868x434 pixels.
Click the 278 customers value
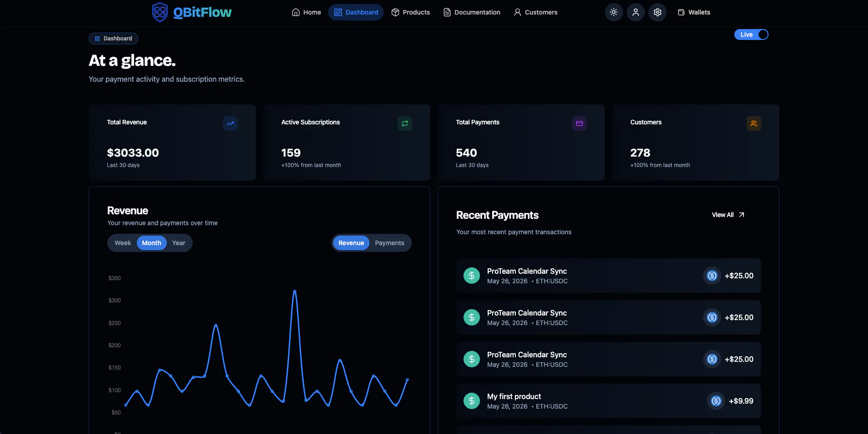click(x=640, y=153)
